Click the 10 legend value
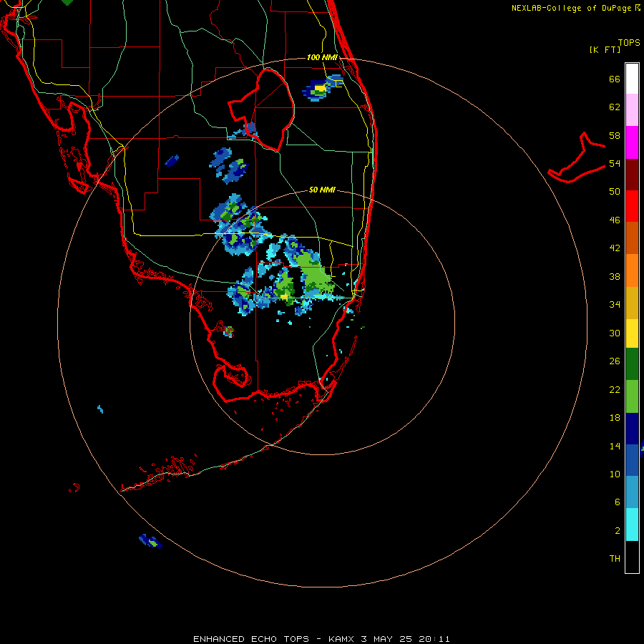The width and height of the screenshot is (644, 644). pyautogui.click(x=615, y=474)
